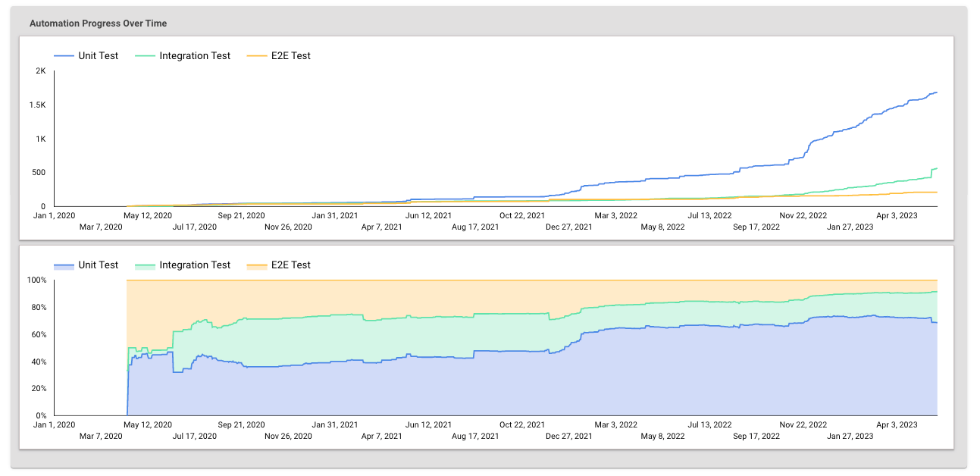Click green line swatch in line chart legend
980x476 pixels.
tap(145, 56)
